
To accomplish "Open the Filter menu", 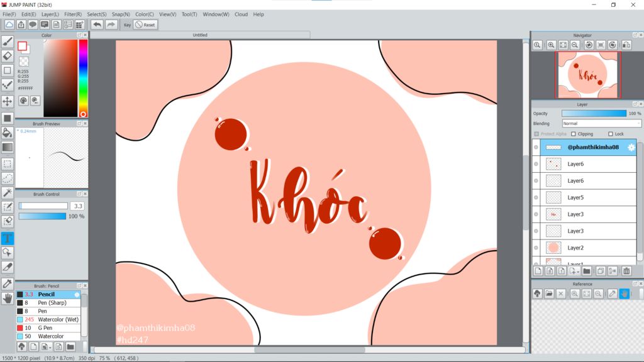I will [73, 14].
